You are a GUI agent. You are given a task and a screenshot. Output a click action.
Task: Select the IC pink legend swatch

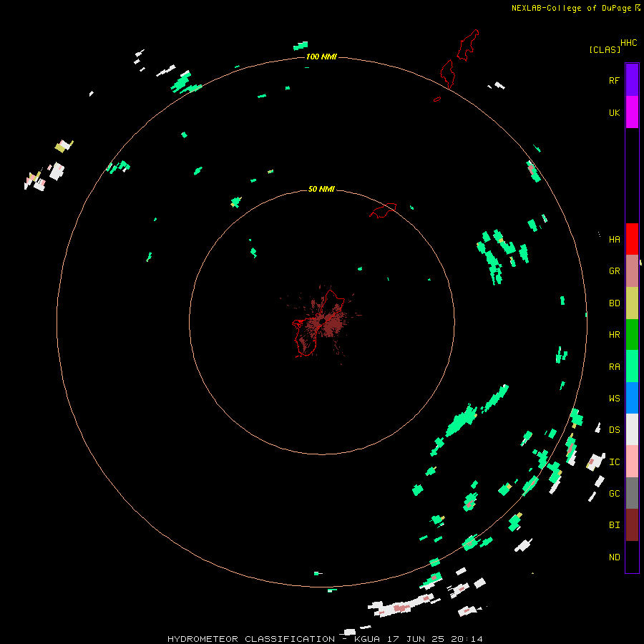632,462
